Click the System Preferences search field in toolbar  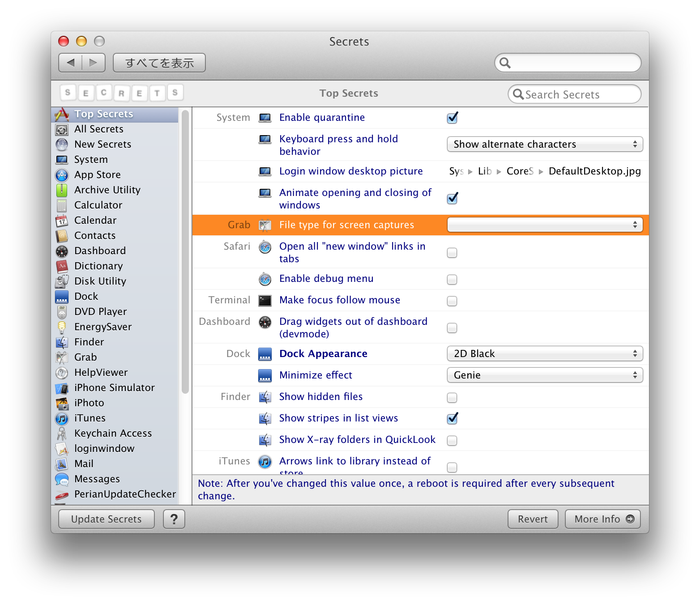click(x=568, y=63)
